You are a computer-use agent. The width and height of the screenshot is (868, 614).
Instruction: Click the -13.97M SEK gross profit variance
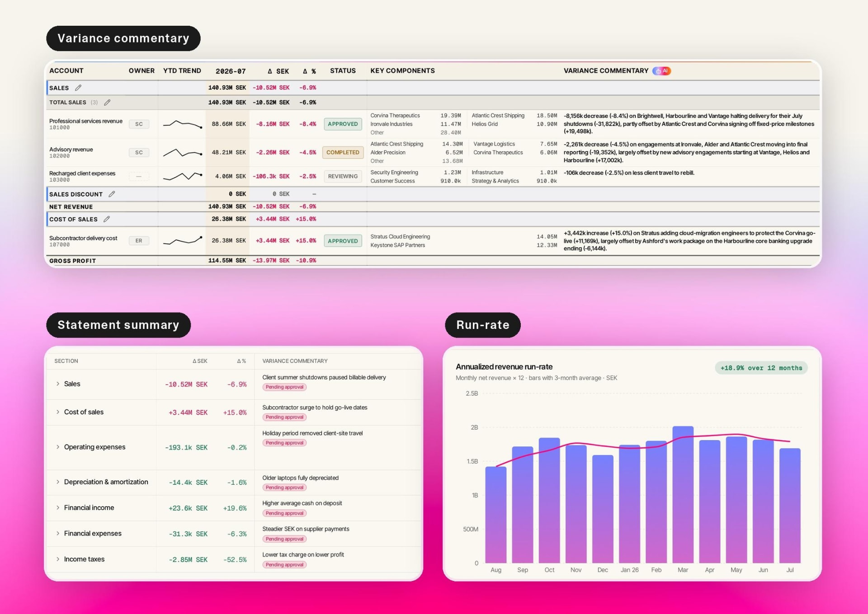click(271, 261)
